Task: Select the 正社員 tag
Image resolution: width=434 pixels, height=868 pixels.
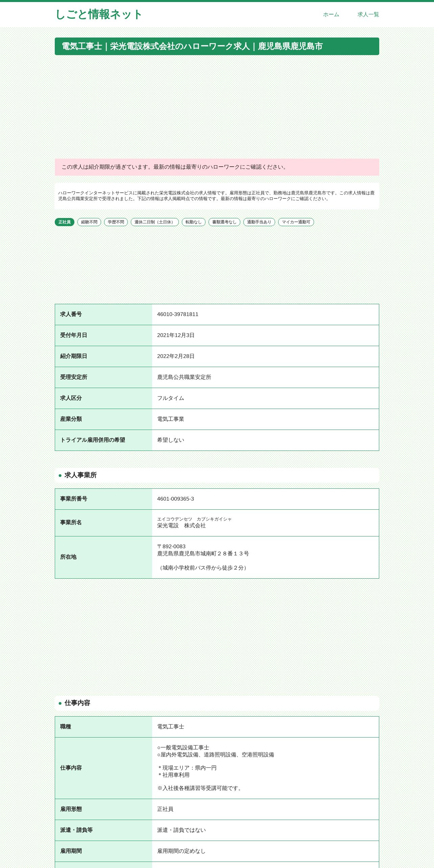Action: 65,222
